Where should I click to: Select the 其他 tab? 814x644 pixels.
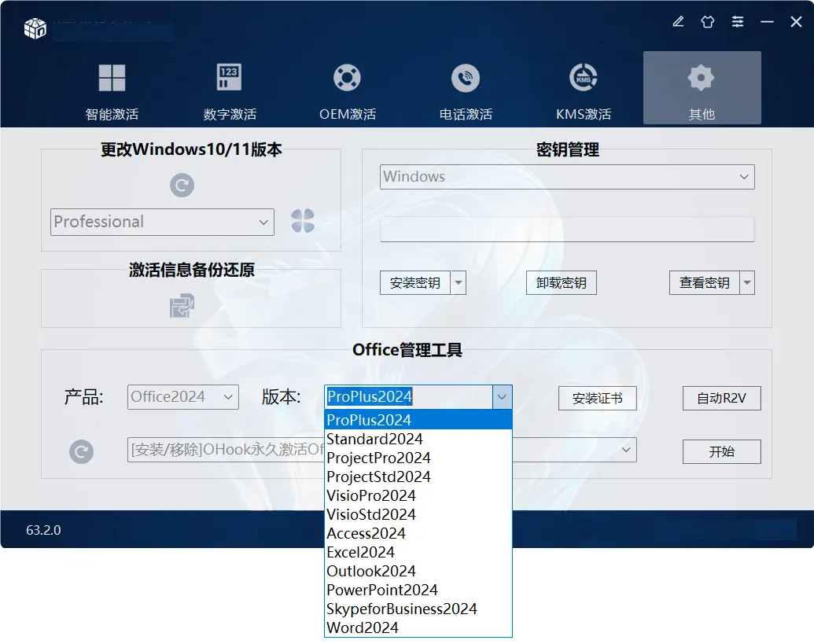click(702, 88)
